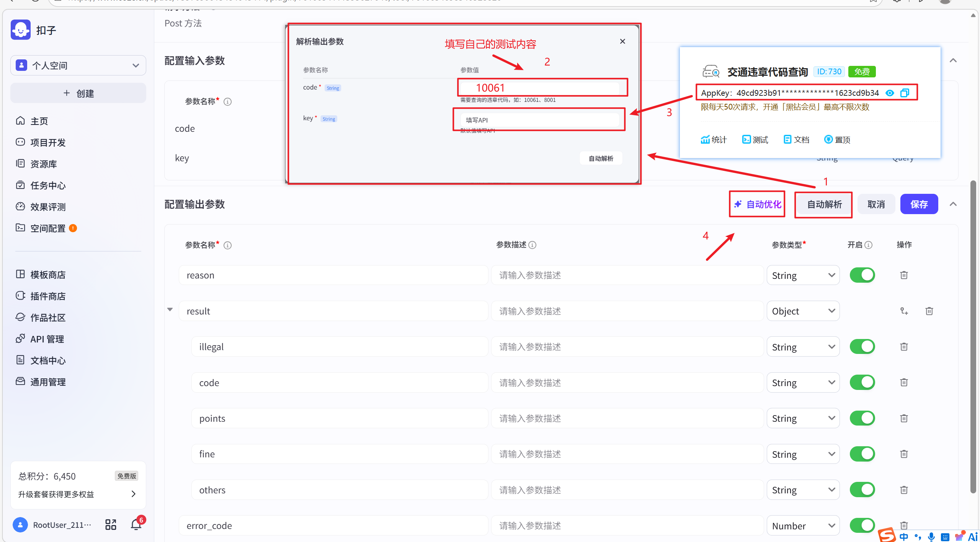Open the grid apps icon near username
Screen dimensions: 980x542
(x=111, y=524)
